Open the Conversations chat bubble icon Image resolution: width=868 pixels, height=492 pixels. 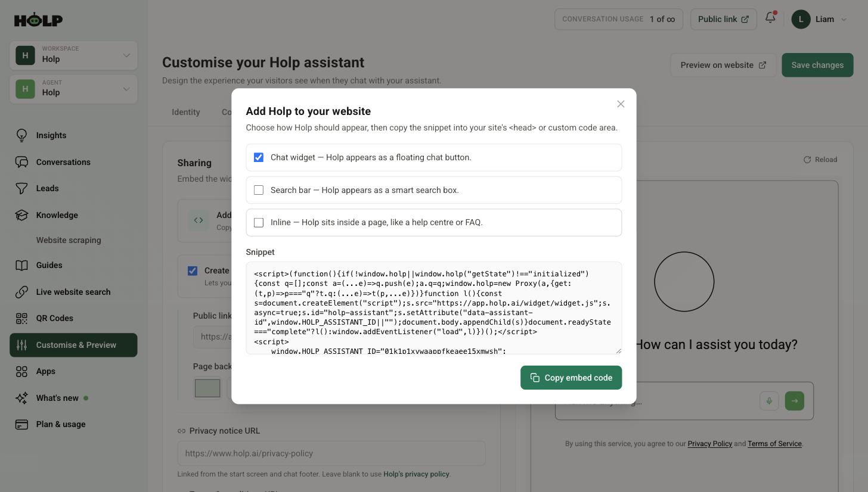point(21,162)
